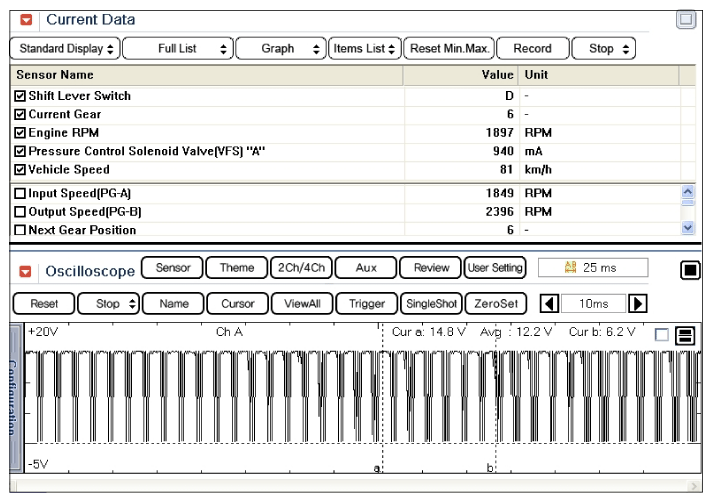Viewport: 712px width, 502px height.
Task: Click the Aux button
Action: pos(366,268)
